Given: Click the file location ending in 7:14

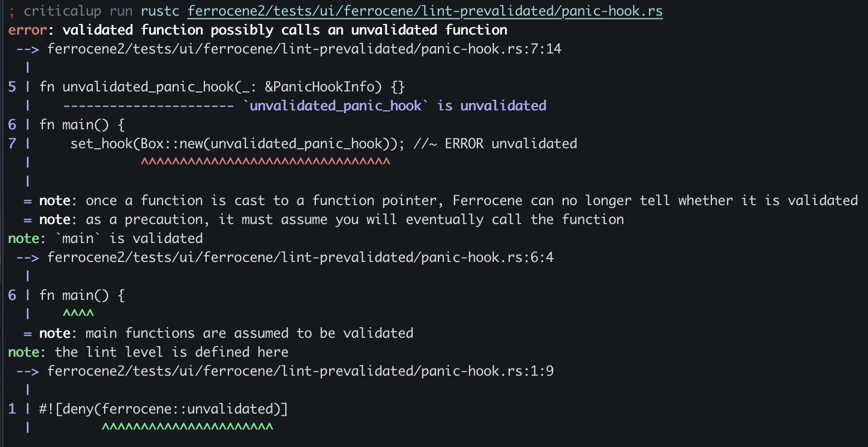Looking at the screenshot, I should [304, 49].
